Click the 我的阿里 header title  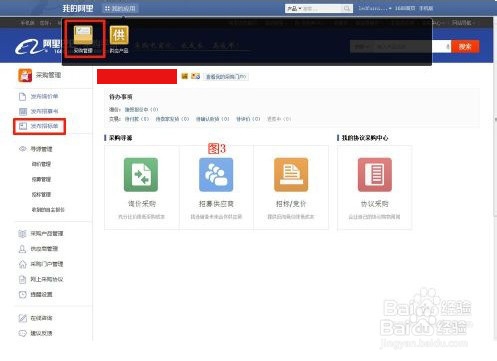coord(78,8)
